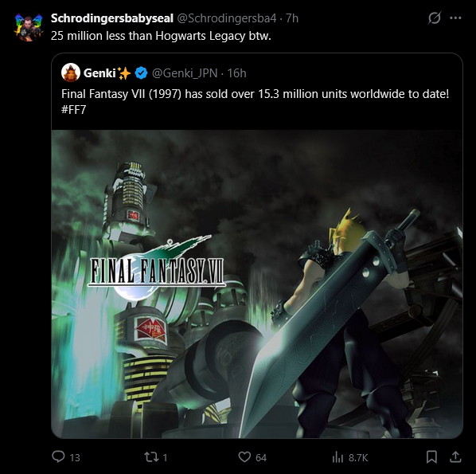Open Genki's profile avatar in quoted tweet
This screenshot has width=476, height=474.
coord(70,72)
